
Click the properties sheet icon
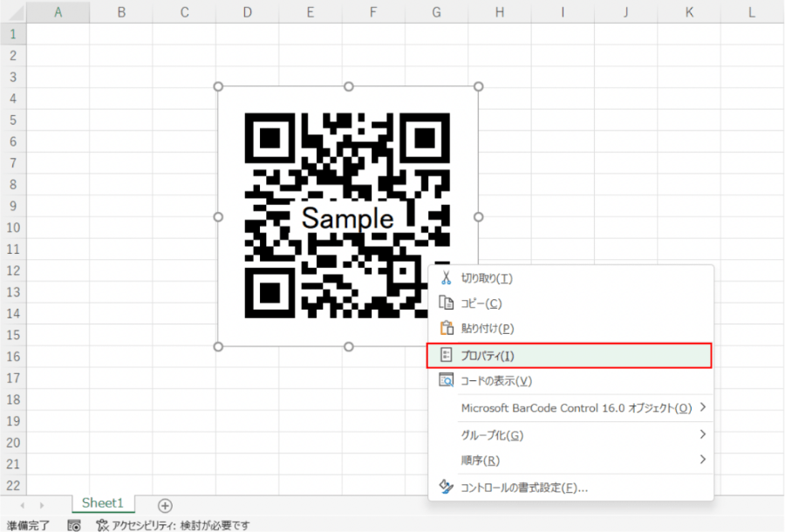click(x=446, y=355)
